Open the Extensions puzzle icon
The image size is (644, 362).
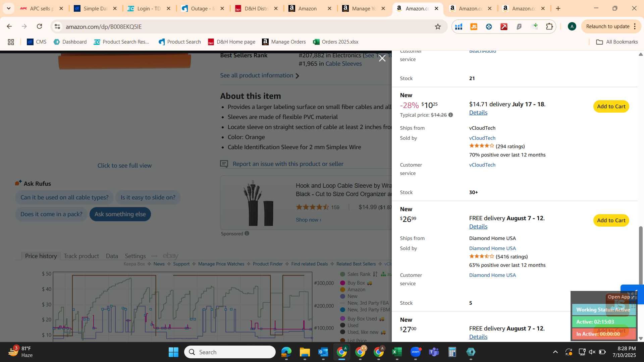tap(549, 26)
